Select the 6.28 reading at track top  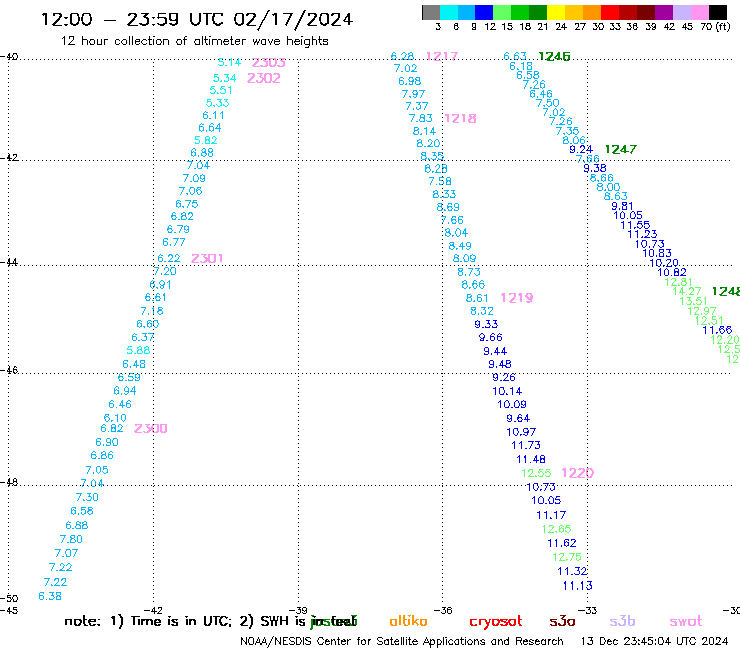402,56
